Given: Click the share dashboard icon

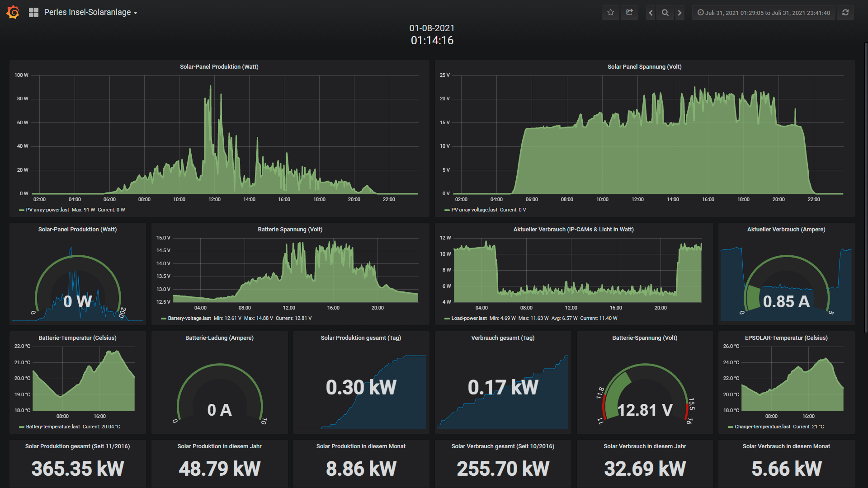Looking at the screenshot, I should tap(629, 13).
